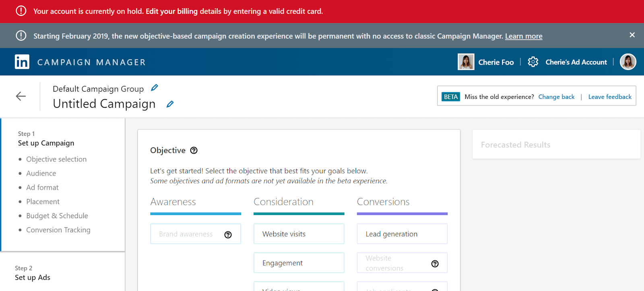Open the account settings gear icon
Viewport: 644px width, 291px height.
pyautogui.click(x=533, y=62)
